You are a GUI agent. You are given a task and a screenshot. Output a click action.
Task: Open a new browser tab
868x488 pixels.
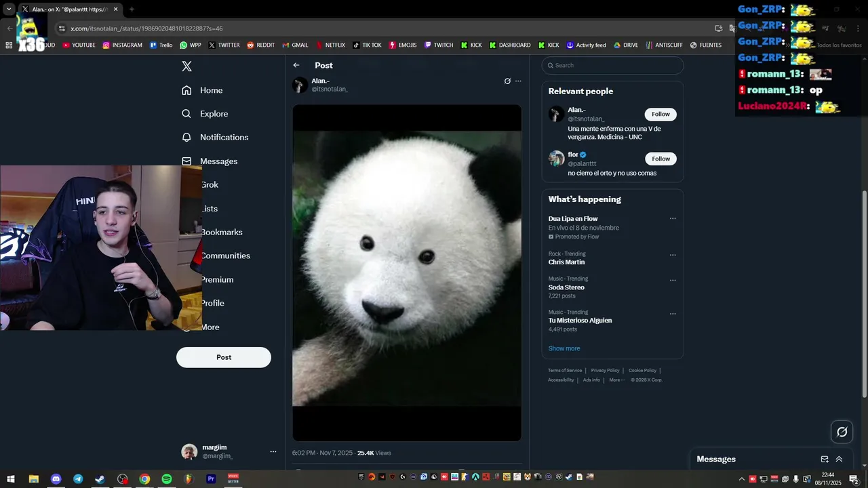click(132, 9)
